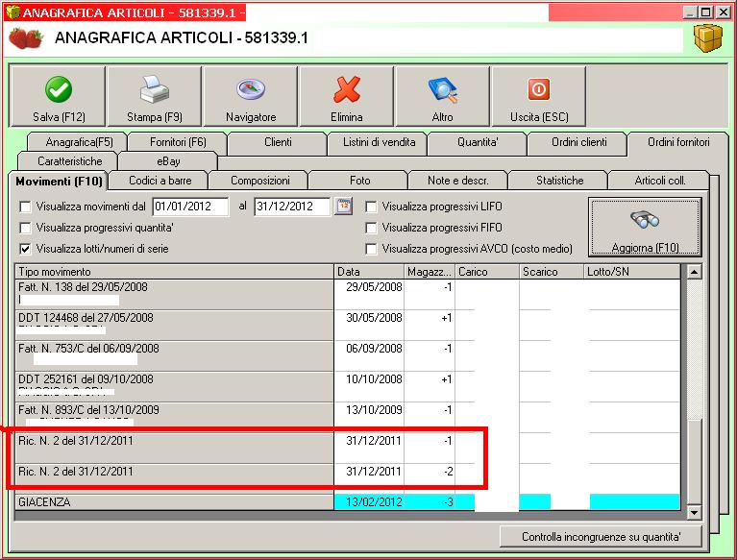Maximize the Anagrafica Articoli window
The height and width of the screenshot is (560, 737).
(x=706, y=12)
